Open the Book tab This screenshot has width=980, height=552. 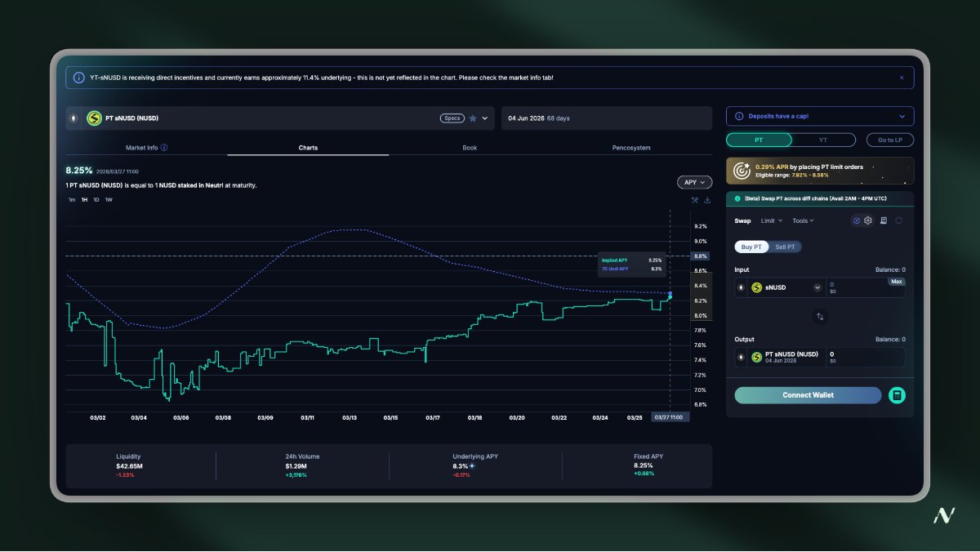(470, 148)
